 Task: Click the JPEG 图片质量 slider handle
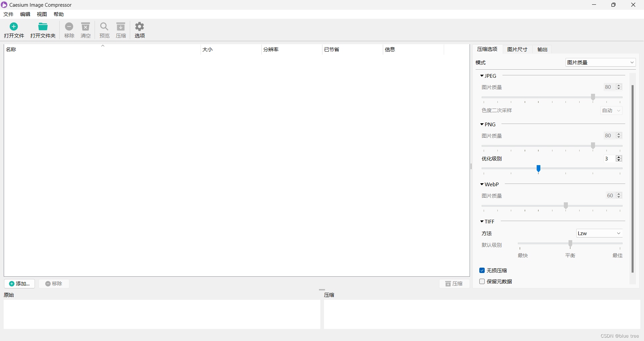593,97
